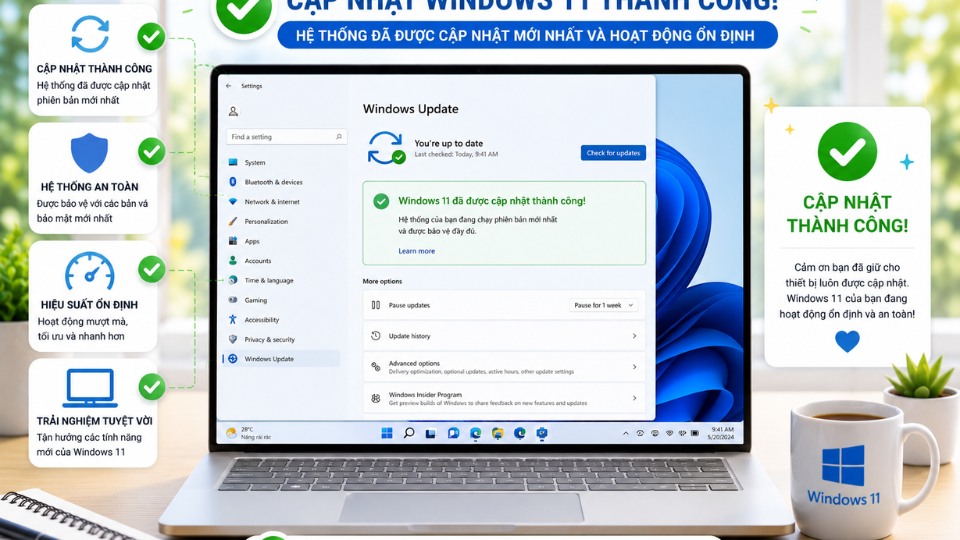Open File Explorer from the taskbar

pyautogui.click(x=498, y=433)
